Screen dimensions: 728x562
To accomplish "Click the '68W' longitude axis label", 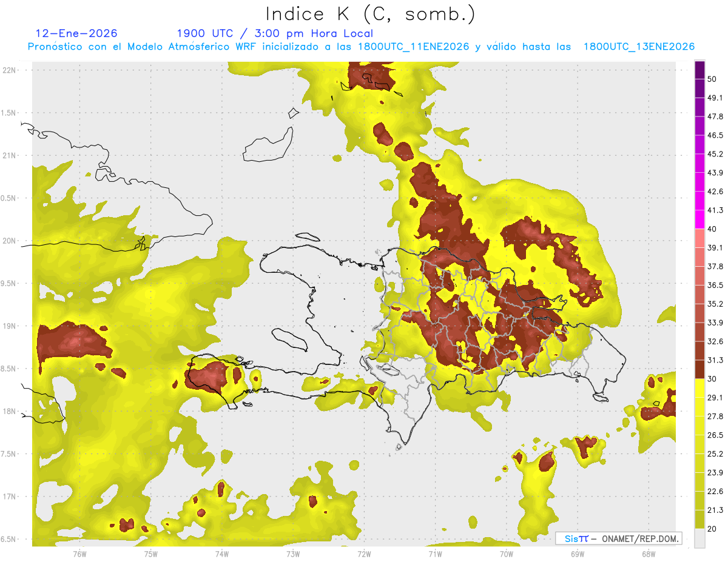I will 649,554.
